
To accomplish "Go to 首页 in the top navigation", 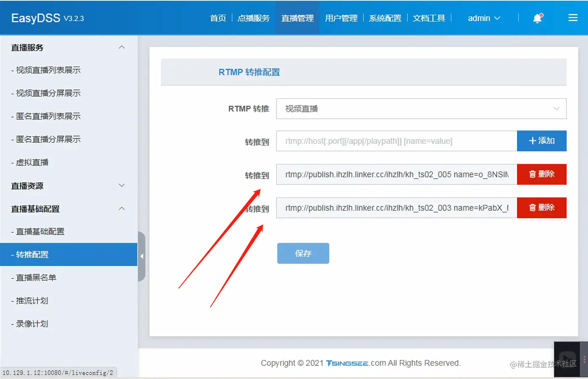I will coord(218,18).
